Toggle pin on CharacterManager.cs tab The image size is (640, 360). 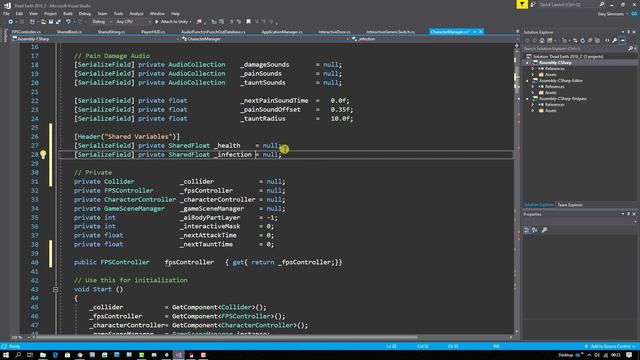[x=475, y=32]
